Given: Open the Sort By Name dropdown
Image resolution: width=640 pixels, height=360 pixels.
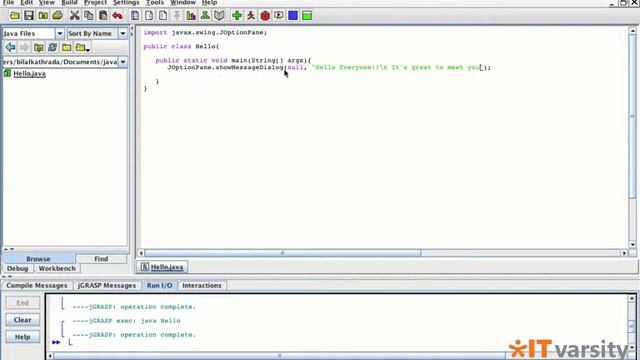Looking at the screenshot, I should click(122, 33).
